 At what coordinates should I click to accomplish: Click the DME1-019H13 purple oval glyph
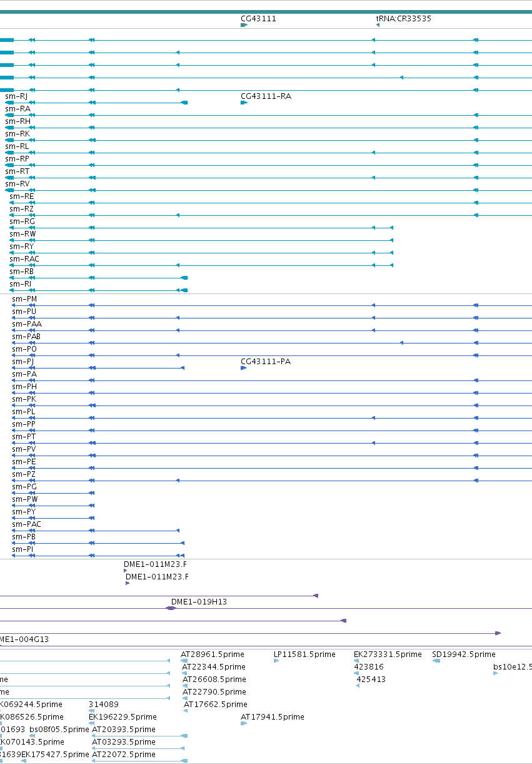pyautogui.click(x=171, y=608)
